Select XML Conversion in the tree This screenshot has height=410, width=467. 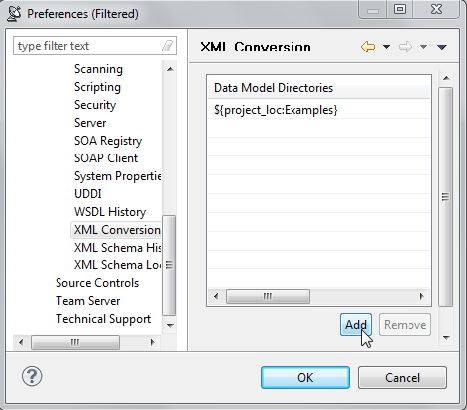coord(117,230)
